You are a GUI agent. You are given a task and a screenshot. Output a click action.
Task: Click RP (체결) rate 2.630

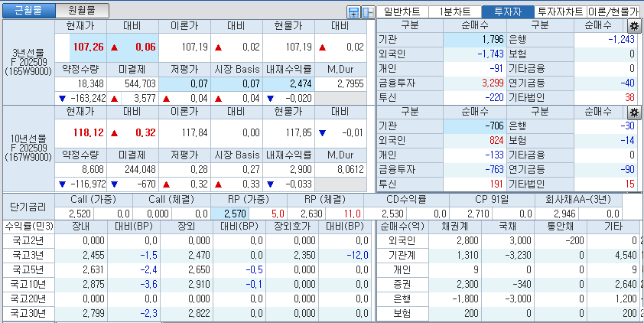[307, 214]
